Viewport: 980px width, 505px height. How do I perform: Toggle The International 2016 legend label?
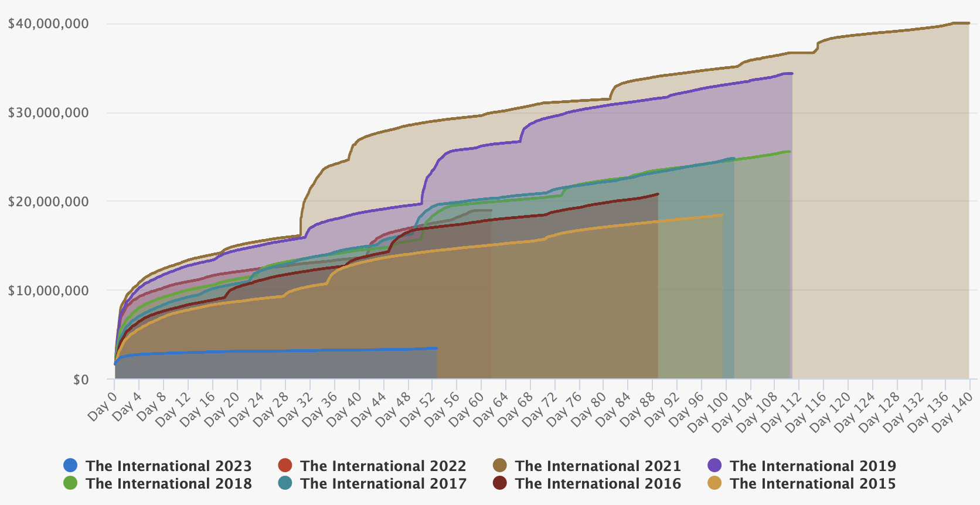(x=598, y=483)
